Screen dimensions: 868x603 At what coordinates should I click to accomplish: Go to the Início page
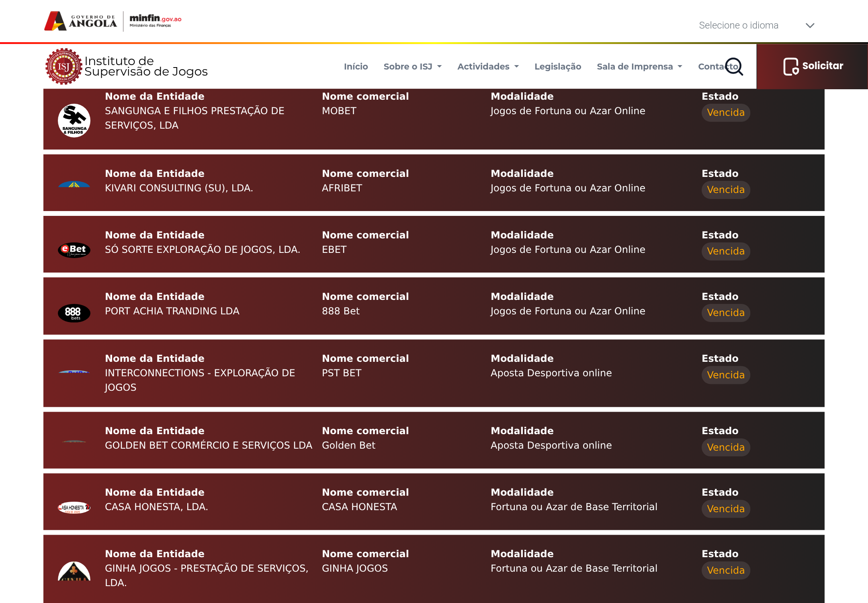(356, 66)
